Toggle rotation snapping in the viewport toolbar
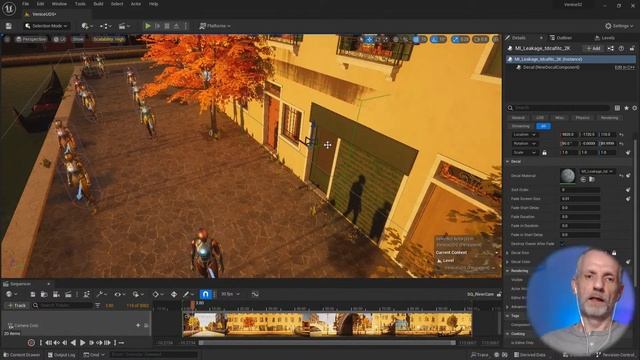This screenshot has width=640, height=360. click(435, 39)
